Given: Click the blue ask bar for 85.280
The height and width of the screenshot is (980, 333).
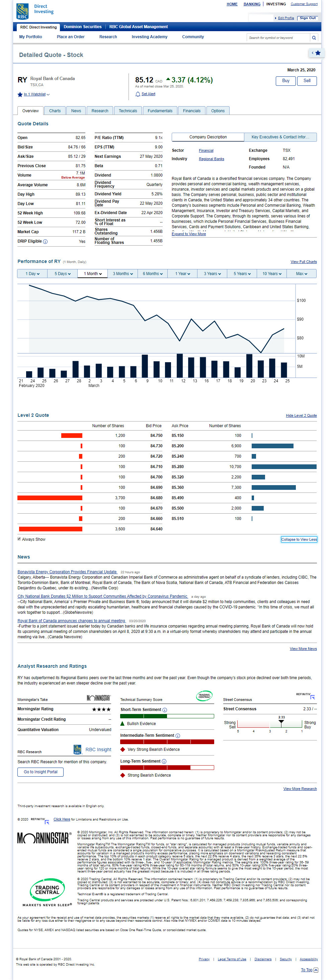Looking at the screenshot, I should (284, 466).
